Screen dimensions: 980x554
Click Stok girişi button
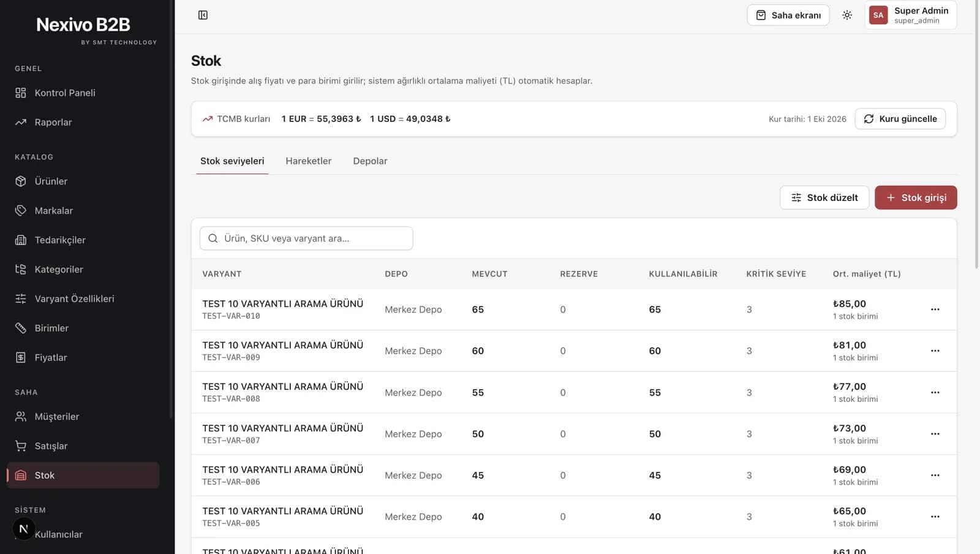pyautogui.click(x=916, y=197)
